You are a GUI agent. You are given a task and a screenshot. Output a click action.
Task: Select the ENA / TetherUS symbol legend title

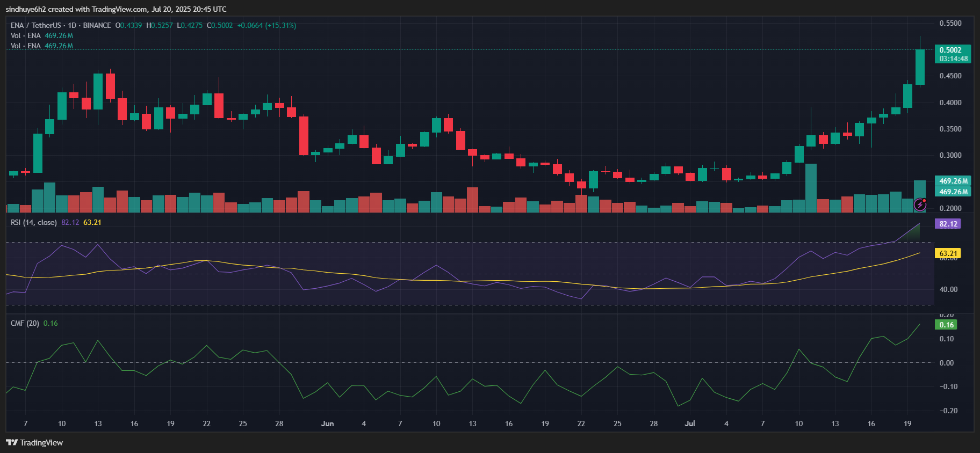[x=60, y=25]
